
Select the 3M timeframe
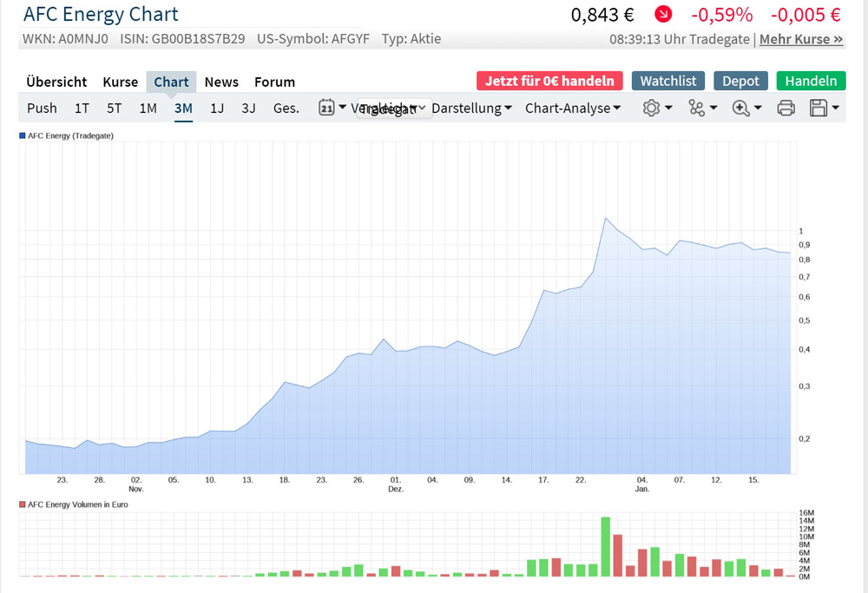coord(183,108)
